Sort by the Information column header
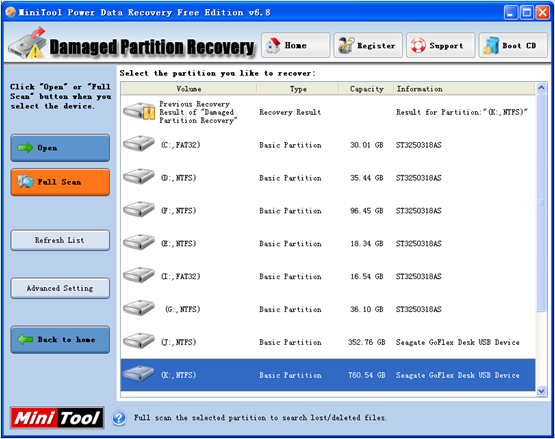The width and height of the screenshot is (555, 439). coord(464,89)
